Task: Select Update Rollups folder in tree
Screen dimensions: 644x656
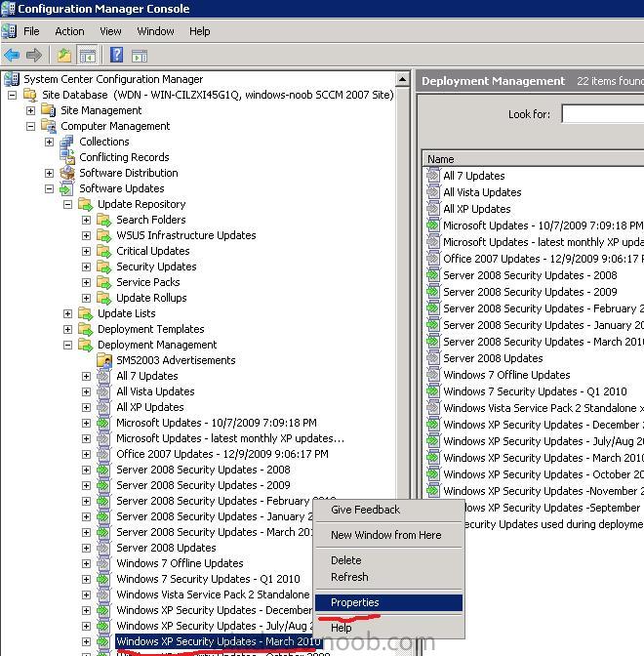Action: click(151, 298)
